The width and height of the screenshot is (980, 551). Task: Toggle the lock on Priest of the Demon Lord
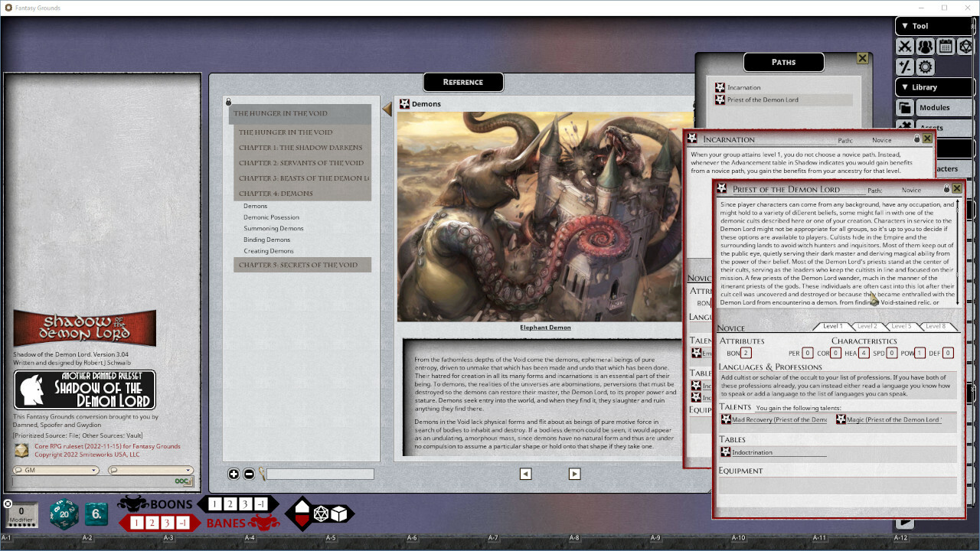click(x=946, y=188)
